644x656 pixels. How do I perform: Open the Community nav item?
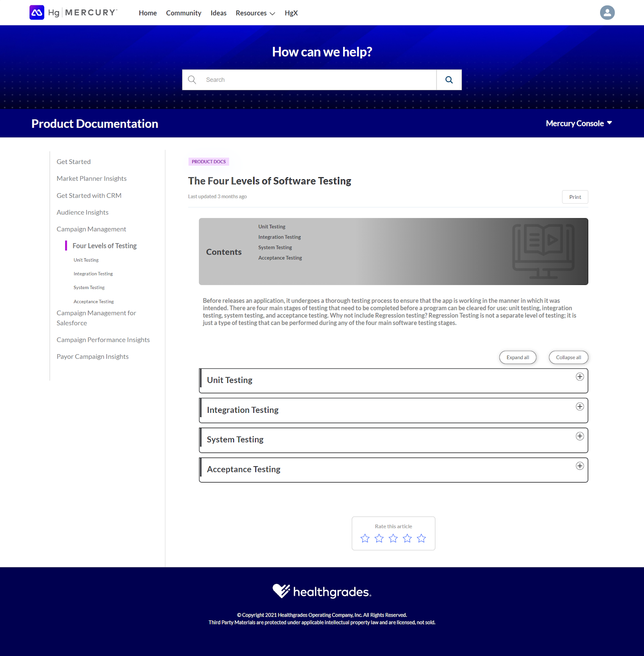point(184,13)
